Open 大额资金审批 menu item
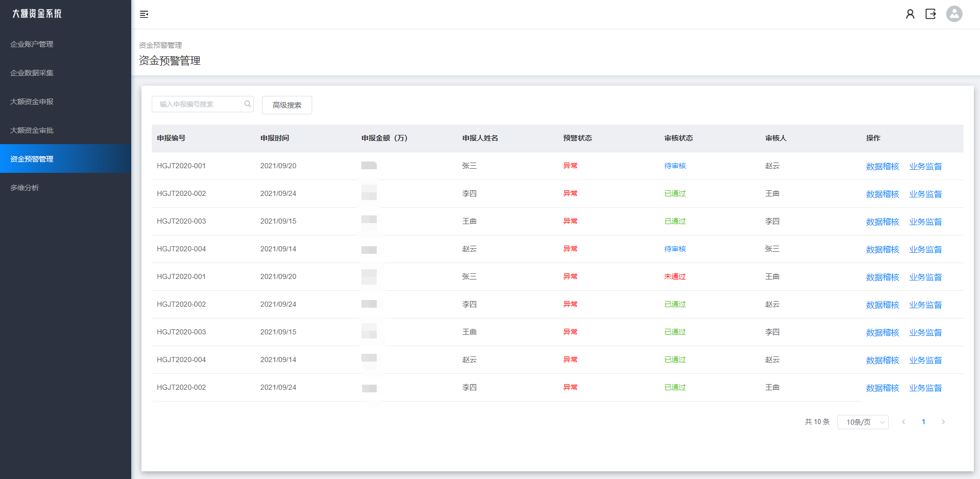Viewport: 980px width, 479px height. pos(66,130)
